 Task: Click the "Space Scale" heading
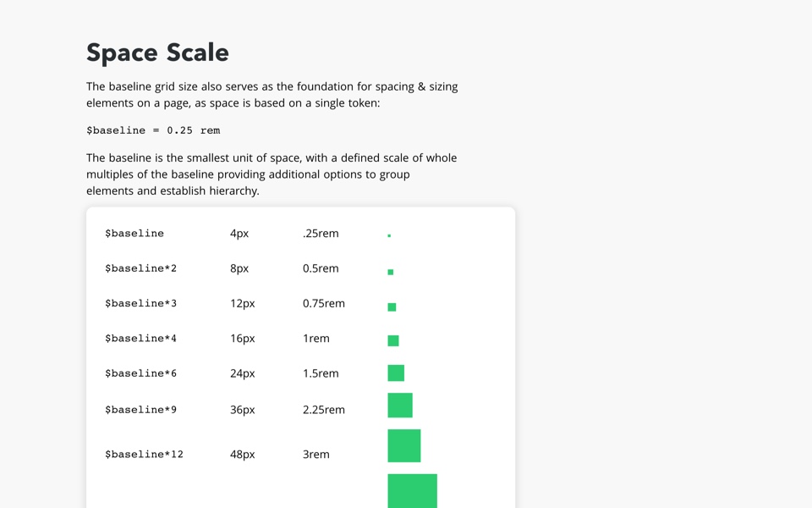pos(157,52)
